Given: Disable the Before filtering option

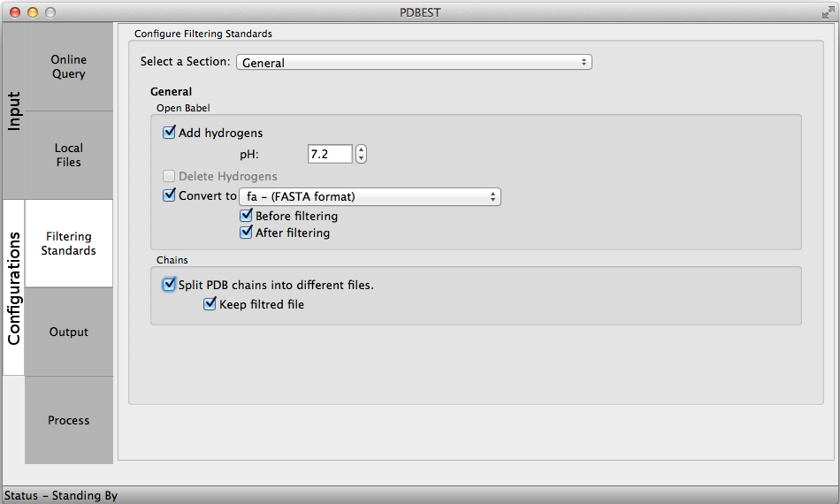Looking at the screenshot, I should (247, 216).
